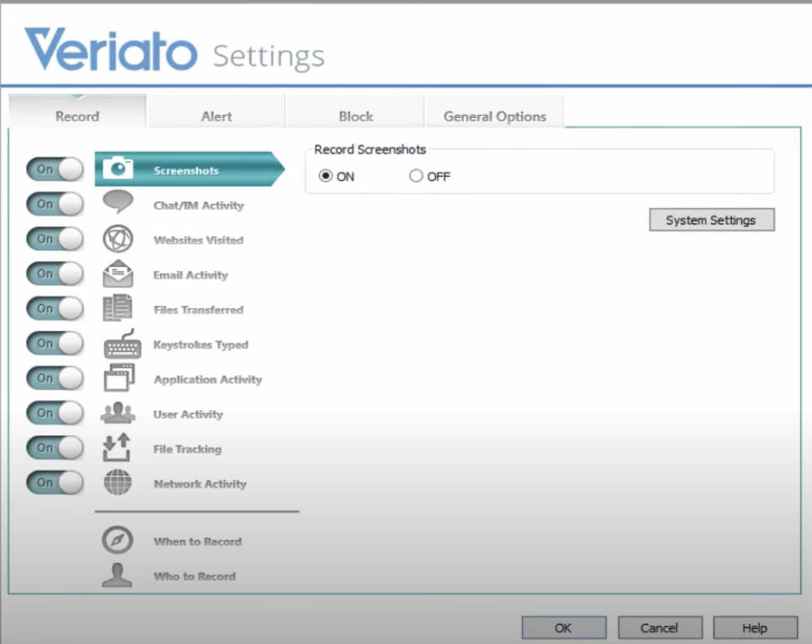Open When to Record label

tap(198, 542)
